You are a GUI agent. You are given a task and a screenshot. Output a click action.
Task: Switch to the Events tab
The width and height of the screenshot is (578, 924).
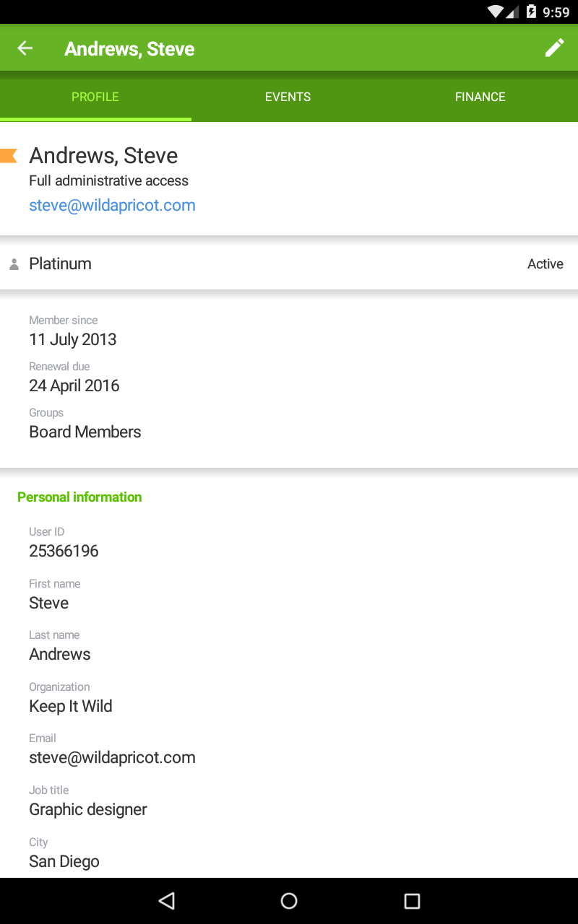(x=288, y=97)
